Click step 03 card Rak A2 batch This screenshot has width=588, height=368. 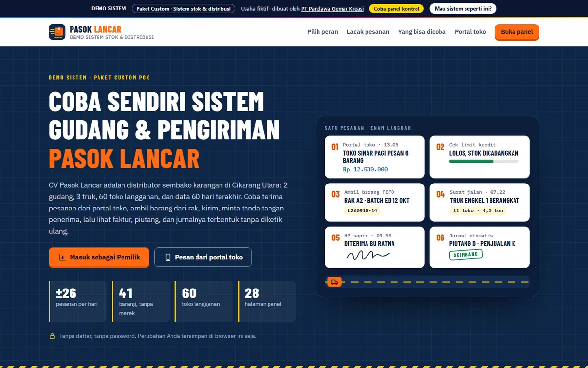click(x=375, y=202)
